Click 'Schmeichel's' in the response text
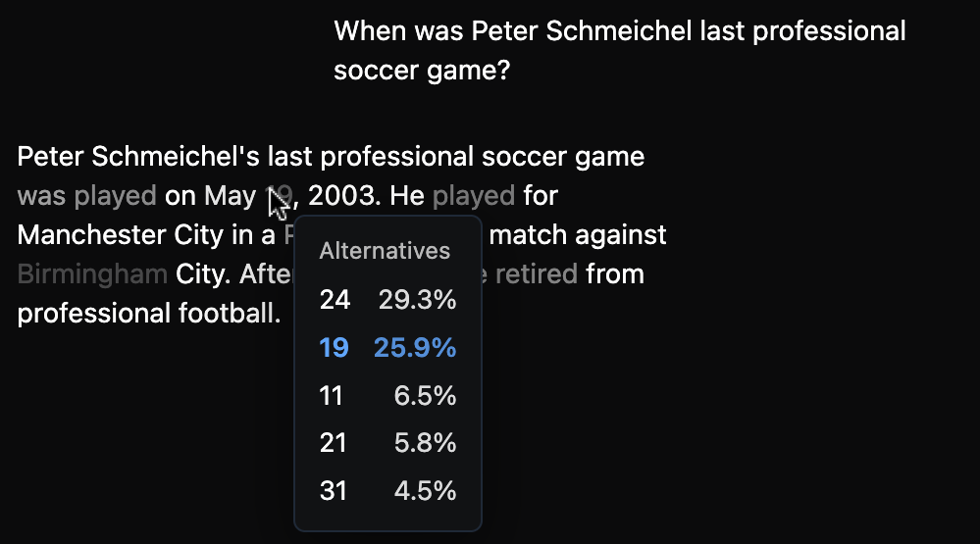This screenshot has height=544, width=980. click(x=175, y=157)
